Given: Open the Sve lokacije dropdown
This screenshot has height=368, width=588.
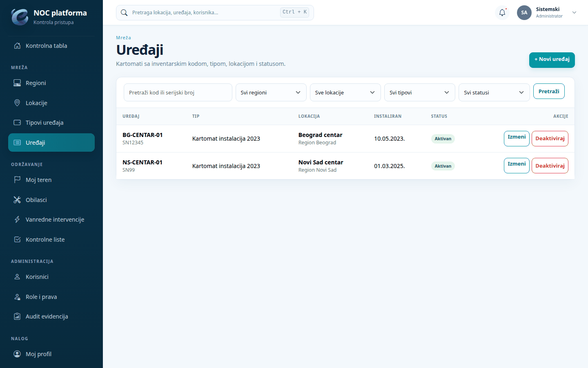Looking at the screenshot, I should (x=345, y=92).
